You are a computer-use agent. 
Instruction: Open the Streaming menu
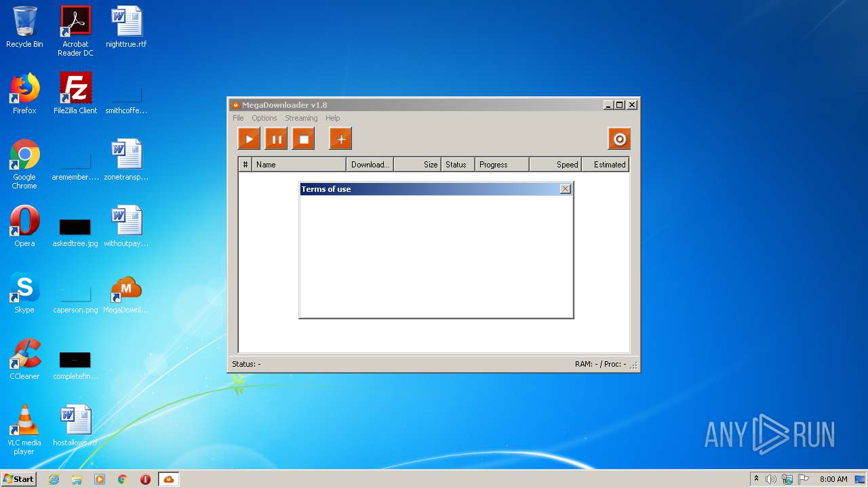(x=301, y=118)
